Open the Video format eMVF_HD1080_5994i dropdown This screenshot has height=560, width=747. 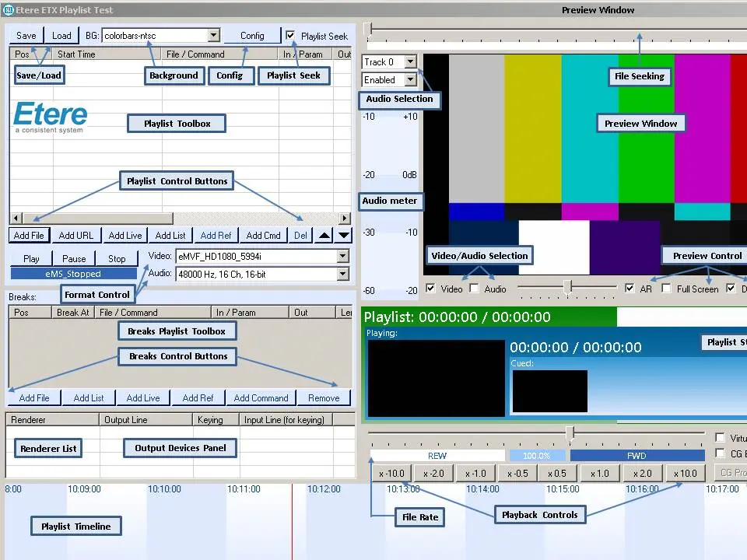tap(342, 256)
